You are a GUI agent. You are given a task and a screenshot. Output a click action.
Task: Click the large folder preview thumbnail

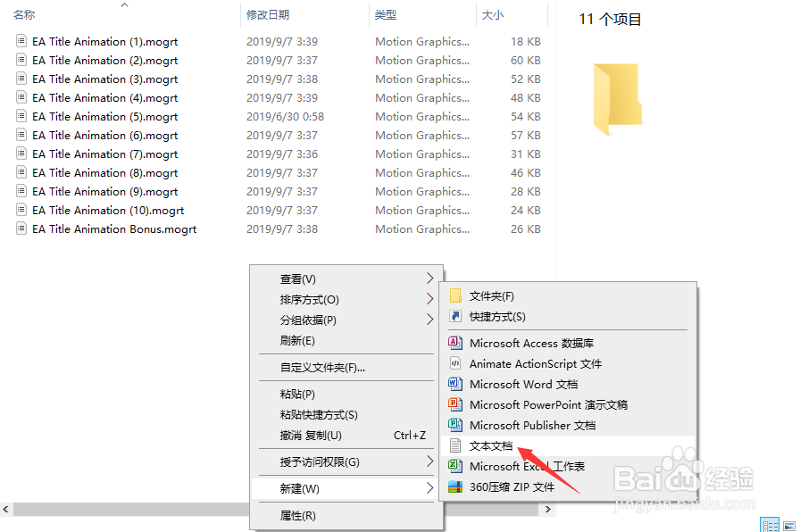[617, 99]
